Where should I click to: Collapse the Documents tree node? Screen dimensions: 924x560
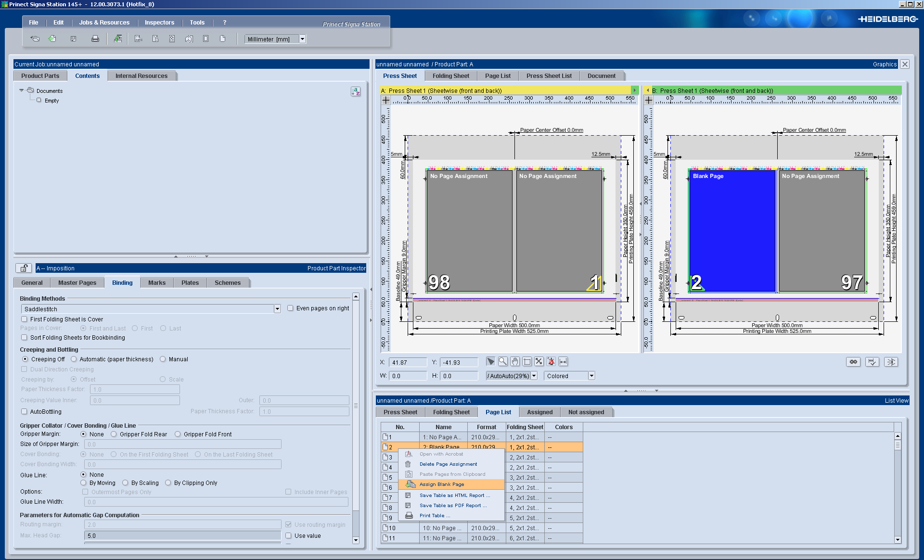pyautogui.click(x=21, y=90)
